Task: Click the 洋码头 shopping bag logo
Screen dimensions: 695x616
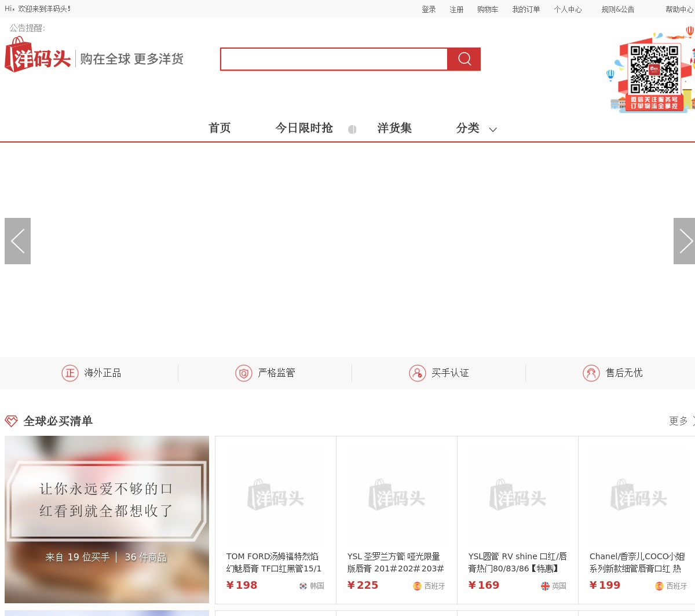Action: click(38, 56)
